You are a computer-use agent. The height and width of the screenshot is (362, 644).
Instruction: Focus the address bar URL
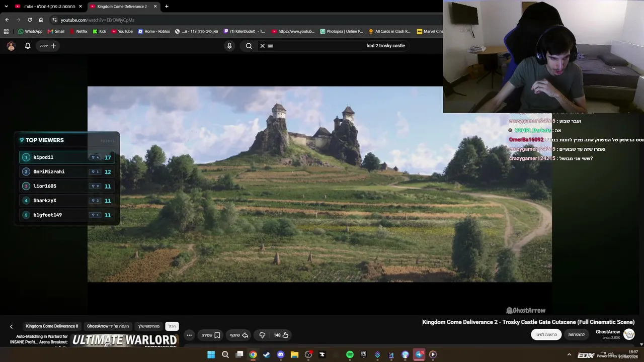point(98,20)
